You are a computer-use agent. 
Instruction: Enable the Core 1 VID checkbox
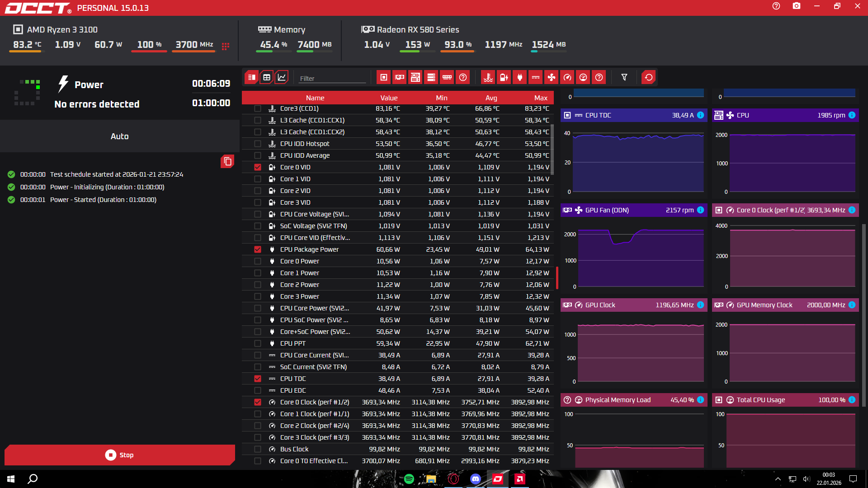point(258,179)
